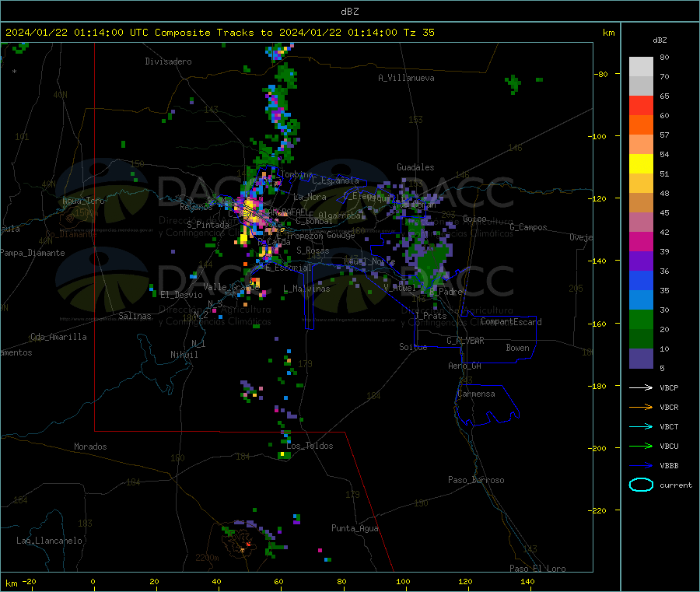Screen dimensions: 700x592
Task: Click the Valle_Grande location label
Action: 232,287
